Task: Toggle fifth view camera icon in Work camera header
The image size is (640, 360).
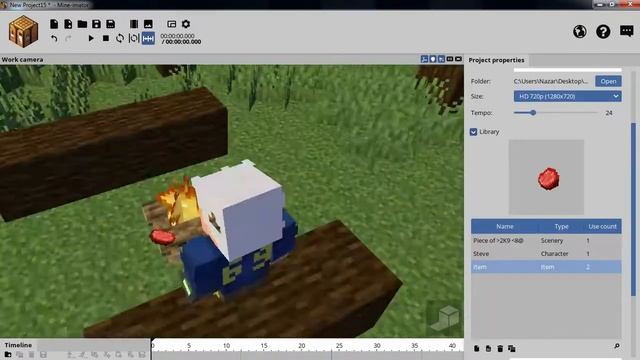Action: click(458, 59)
